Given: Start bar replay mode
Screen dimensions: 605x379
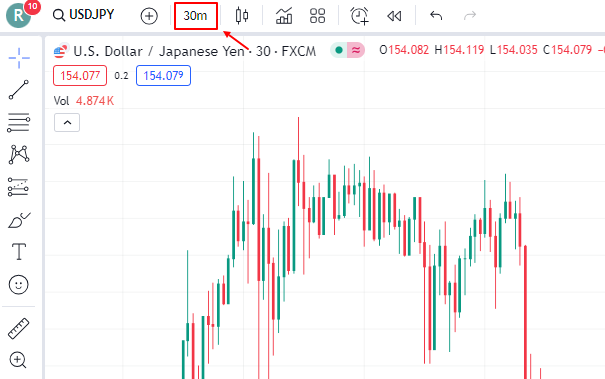Looking at the screenshot, I should (x=394, y=16).
